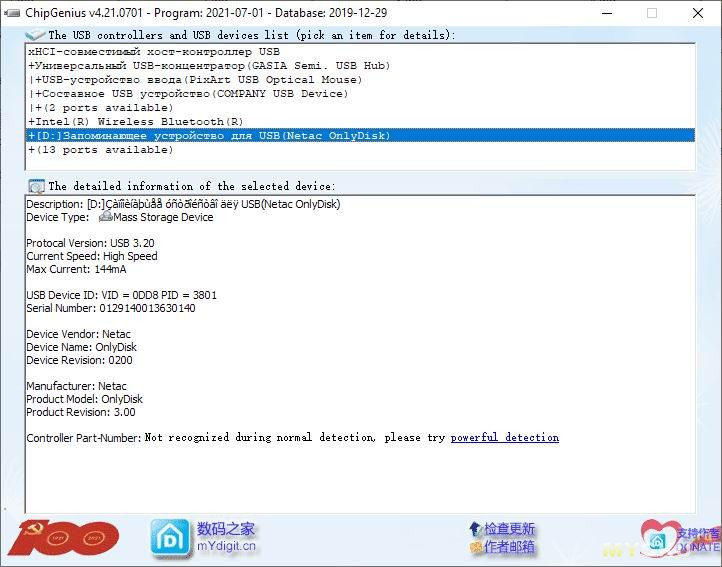Click the author email envelope icon

click(x=476, y=547)
